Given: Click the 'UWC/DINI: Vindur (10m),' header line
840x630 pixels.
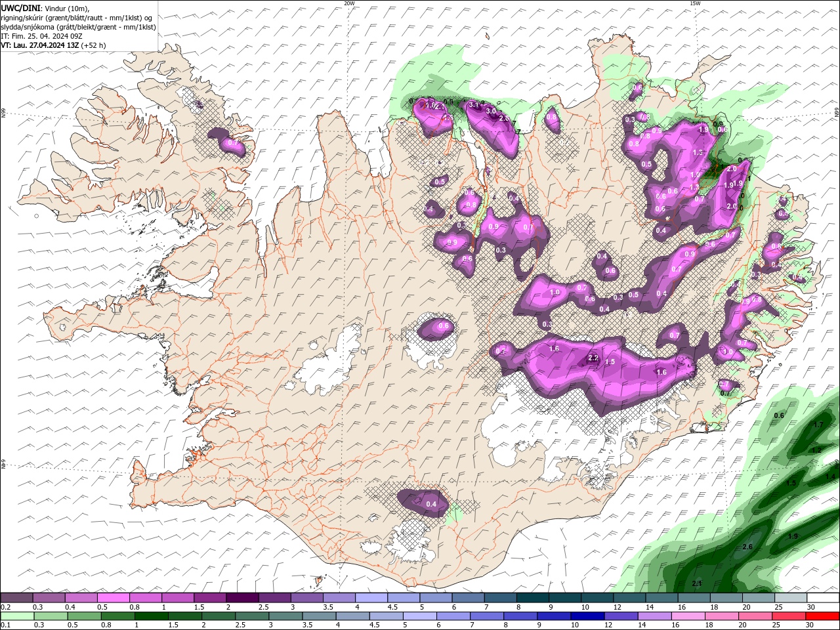Looking at the screenshot, I should (x=44, y=8).
